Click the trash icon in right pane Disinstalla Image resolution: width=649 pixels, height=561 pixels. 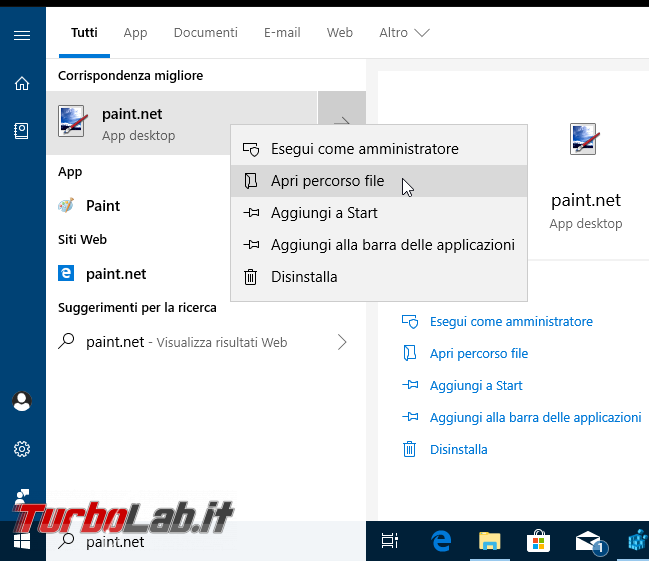tap(409, 449)
